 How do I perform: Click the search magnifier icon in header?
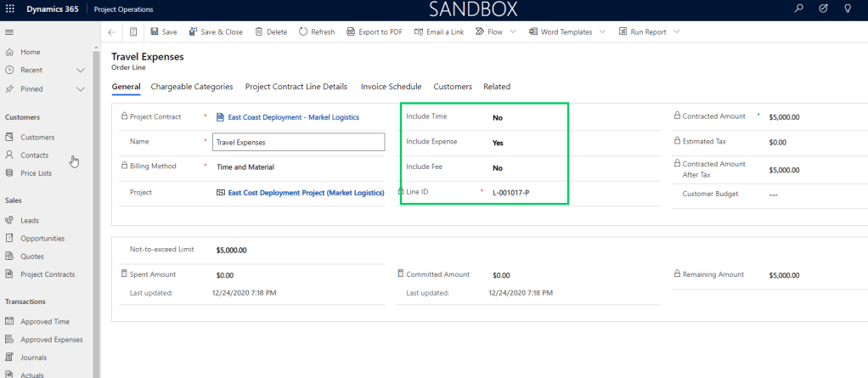[798, 9]
